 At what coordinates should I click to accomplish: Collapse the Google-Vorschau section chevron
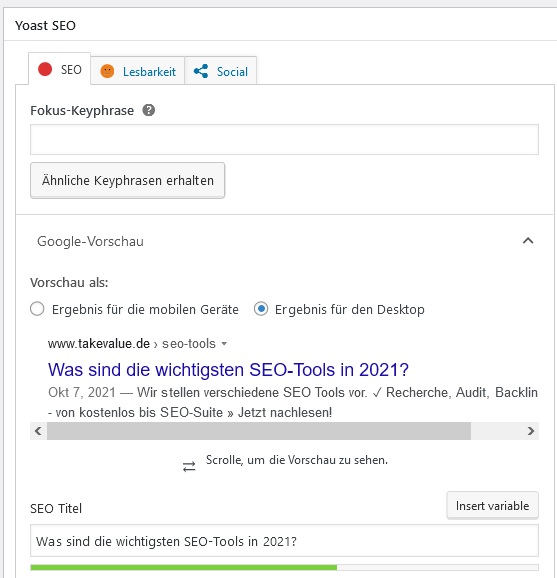click(528, 241)
